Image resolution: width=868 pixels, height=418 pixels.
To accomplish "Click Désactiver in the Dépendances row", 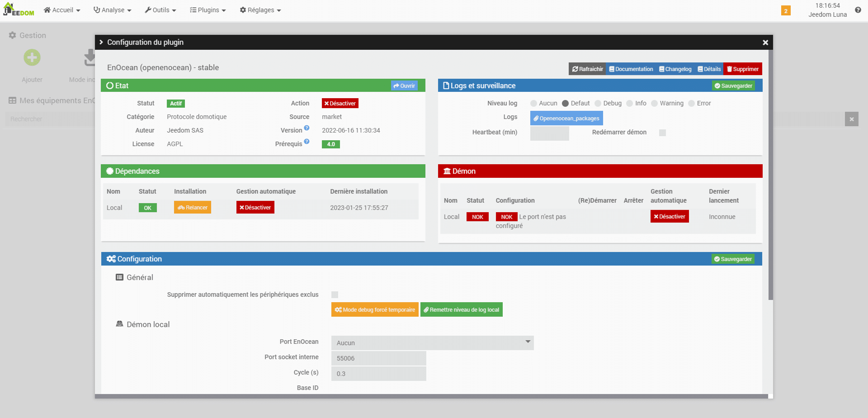I will [255, 207].
